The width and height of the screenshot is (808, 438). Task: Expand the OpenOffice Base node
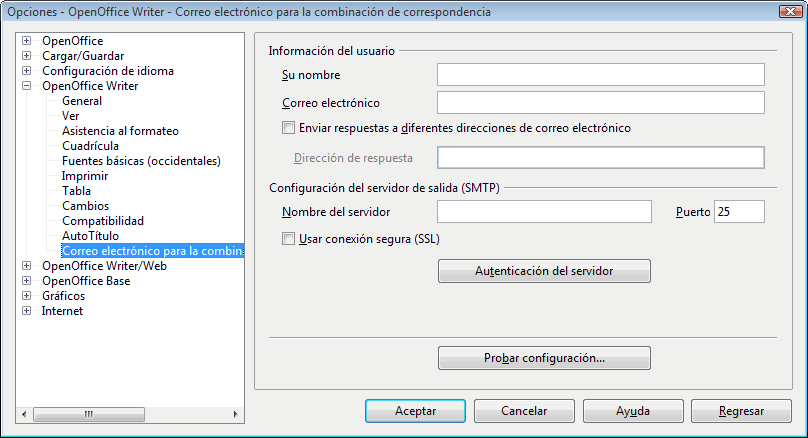[27, 281]
